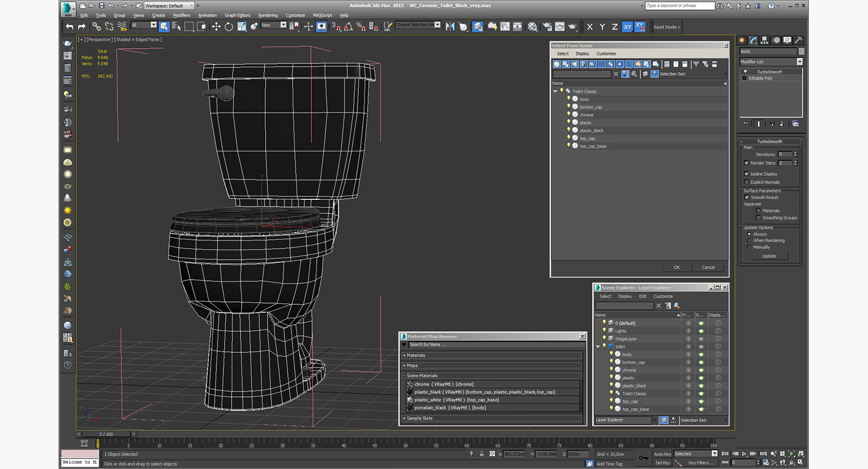Click the Update button in TurboSmooth
This screenshot has width=868, height=469.
pos(769,256)
